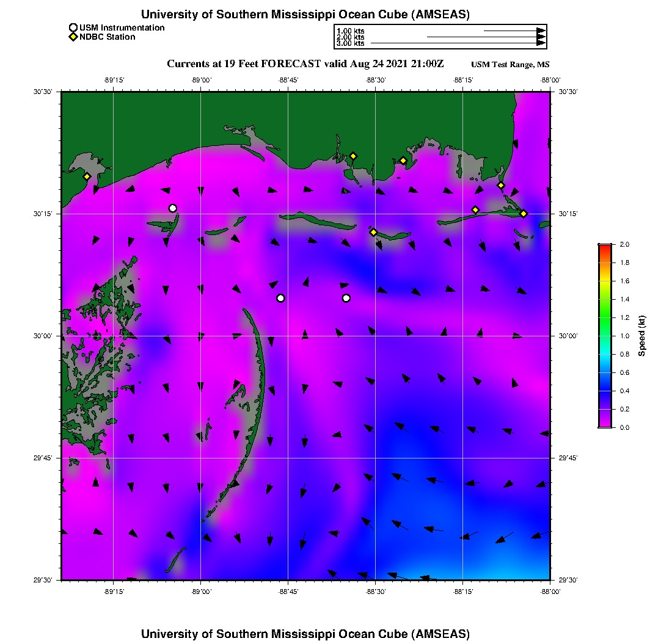
Task: Click the 'USM Test Range, MS' label
Action: pos(510,65)
